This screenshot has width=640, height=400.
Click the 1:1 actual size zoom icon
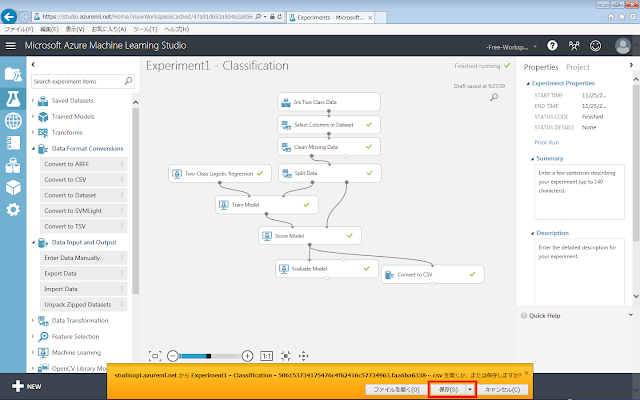tap(266, 355)
